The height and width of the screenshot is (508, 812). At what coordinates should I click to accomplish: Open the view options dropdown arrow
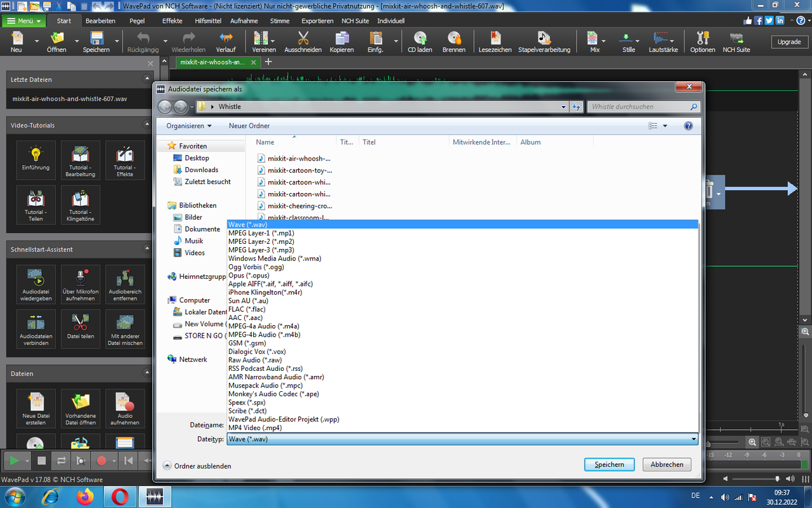(665, 126)
